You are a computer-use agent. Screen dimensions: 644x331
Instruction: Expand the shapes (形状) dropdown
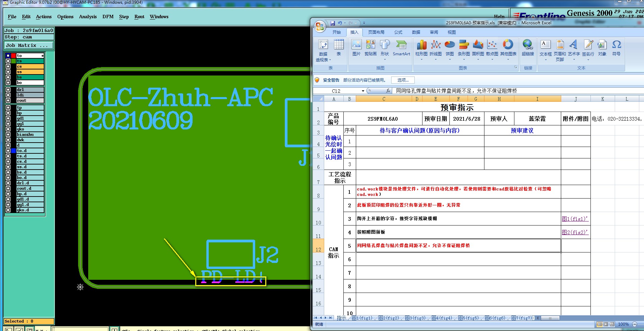pyautogui.click(x=385, y=60)
